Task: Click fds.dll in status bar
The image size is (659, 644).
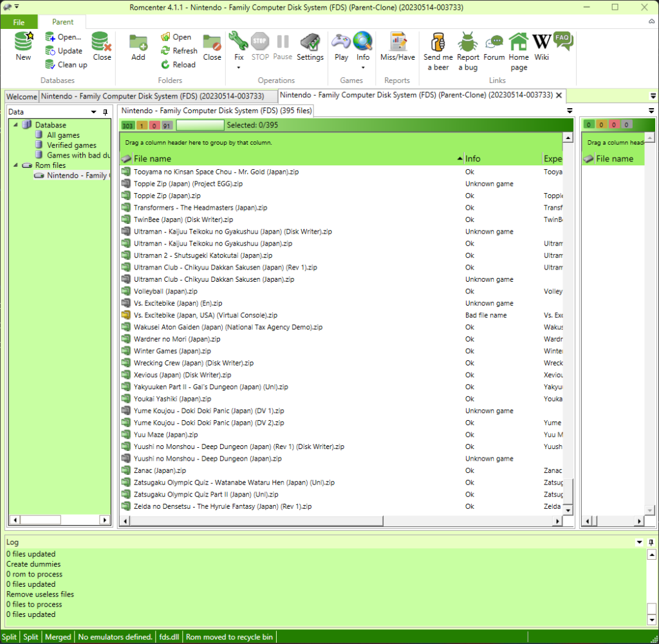Action: click(x=169, y=637)
